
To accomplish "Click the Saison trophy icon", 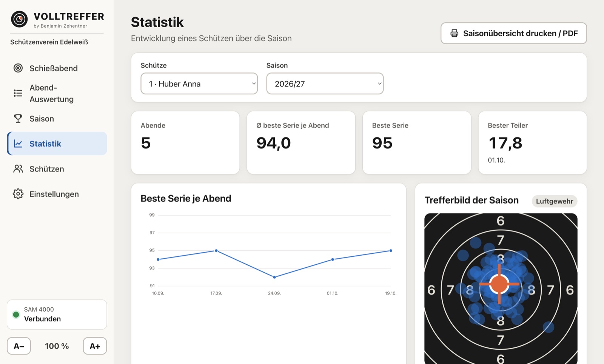I will click(x=18, y=119).
